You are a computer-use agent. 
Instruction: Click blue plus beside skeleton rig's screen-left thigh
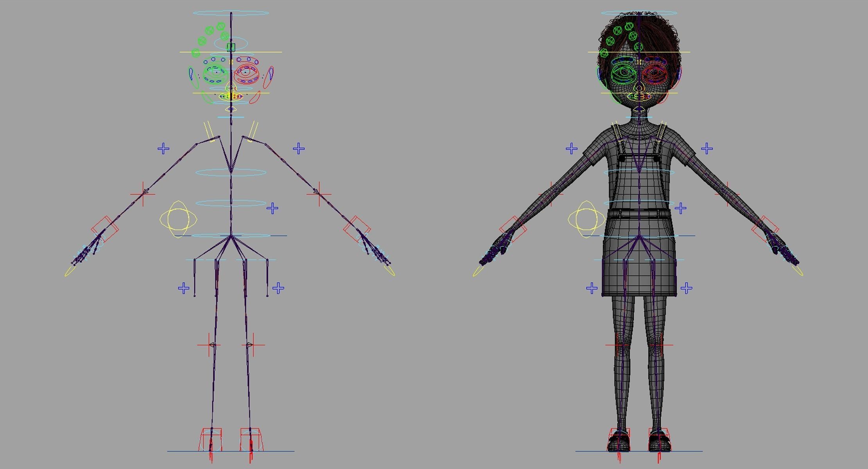pyautogui.click(x=184, y=288)
